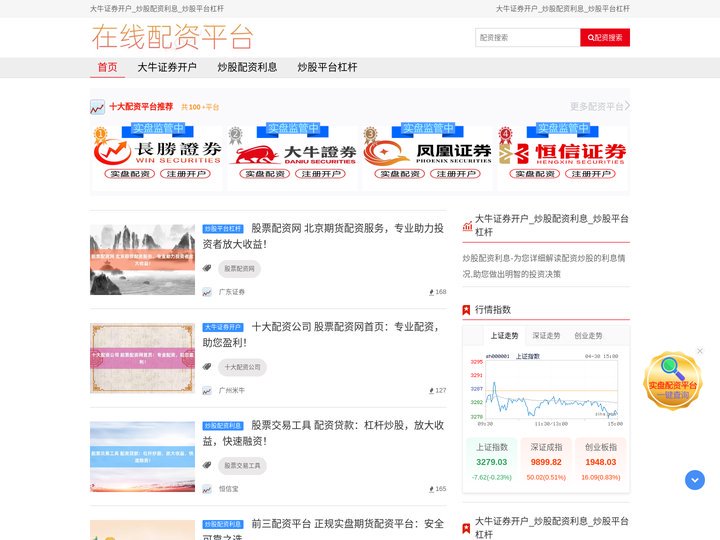The height and width of the screenshot is (540, 720).
Task: Click the 十大配资公司 tag pill
Action: (242, 367)
